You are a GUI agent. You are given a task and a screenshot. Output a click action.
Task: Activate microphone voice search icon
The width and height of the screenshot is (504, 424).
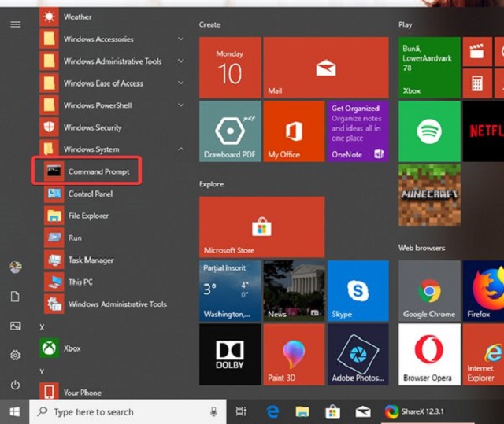click(213, 411)
